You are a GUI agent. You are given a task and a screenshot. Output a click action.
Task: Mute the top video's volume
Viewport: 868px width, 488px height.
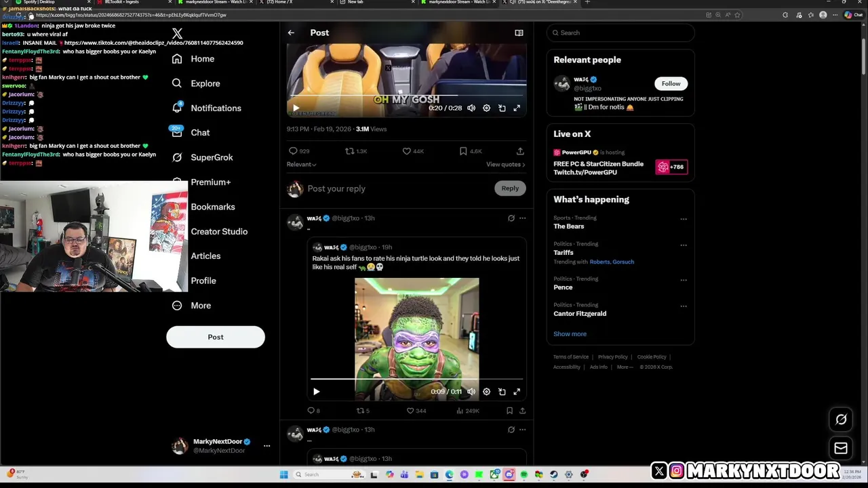coord(471,108)
